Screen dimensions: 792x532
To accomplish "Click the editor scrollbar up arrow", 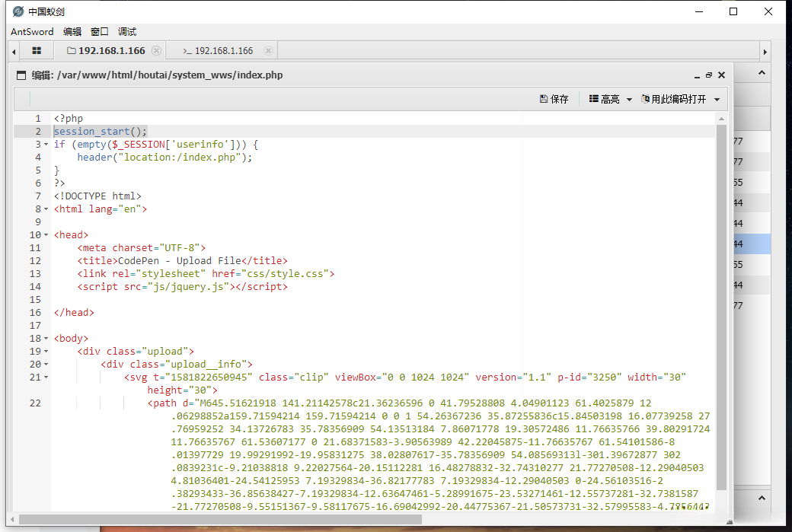I will tap(721, 119).
